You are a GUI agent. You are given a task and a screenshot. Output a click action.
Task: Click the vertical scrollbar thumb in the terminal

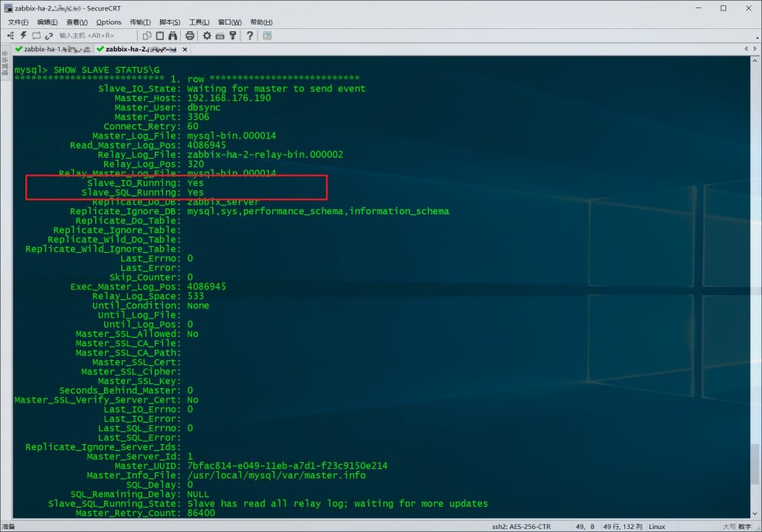click(755, 464)
